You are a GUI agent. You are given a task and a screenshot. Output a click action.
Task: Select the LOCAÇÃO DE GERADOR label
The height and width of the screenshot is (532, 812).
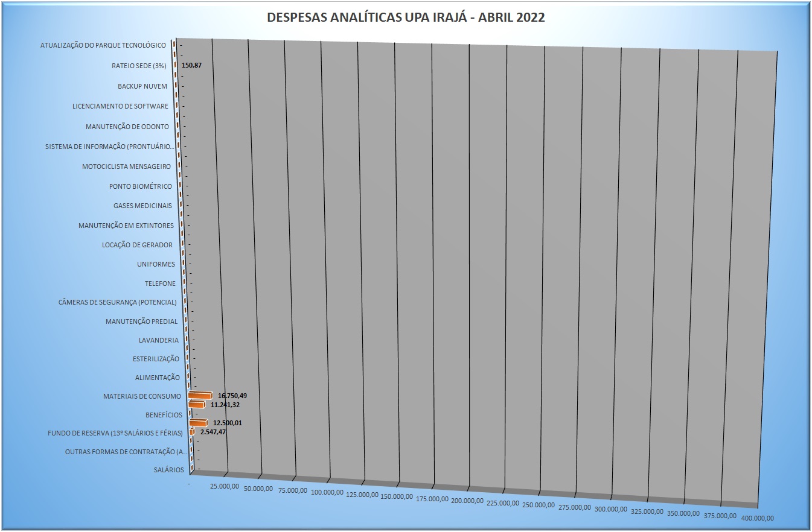138,245
